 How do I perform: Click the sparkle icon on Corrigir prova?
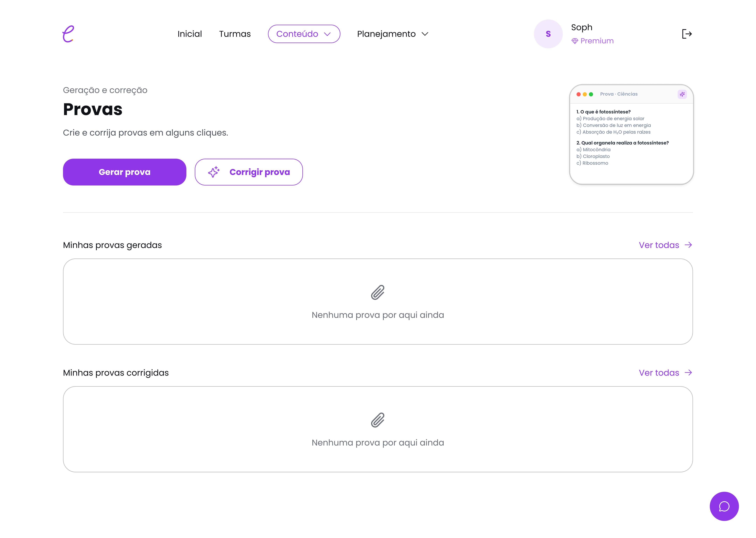[213, 172]
